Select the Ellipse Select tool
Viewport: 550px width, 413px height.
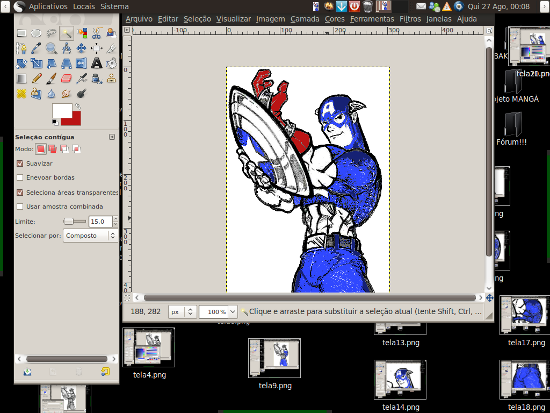click(36, 33)
